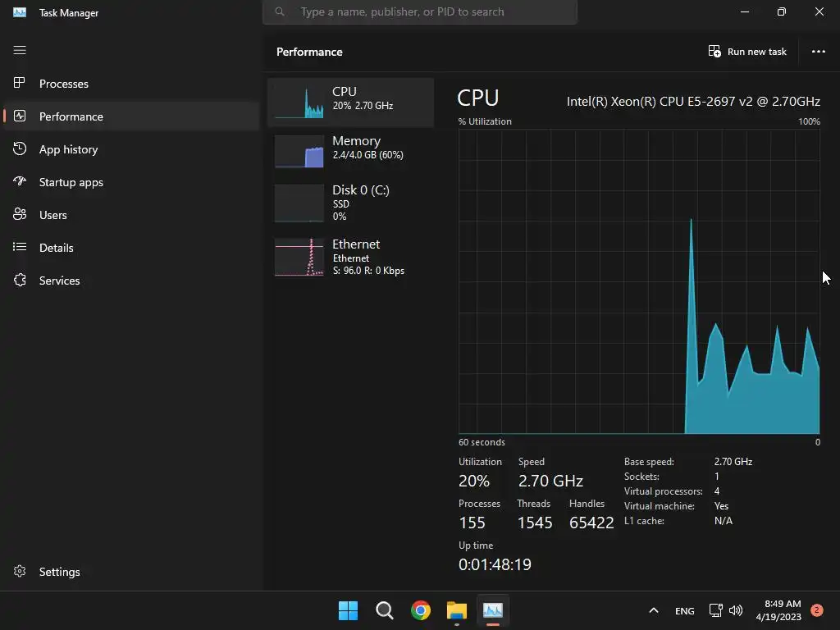Show hidden tray icons chevron

click(654, 610)
